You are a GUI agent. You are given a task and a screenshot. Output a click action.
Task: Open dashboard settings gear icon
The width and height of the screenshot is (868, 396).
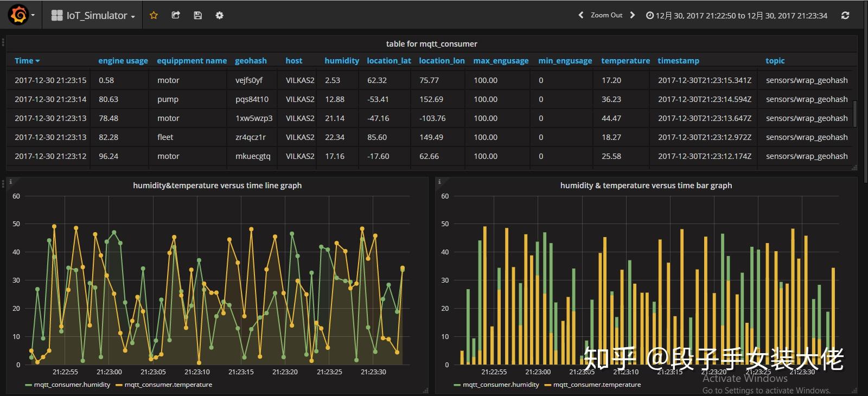[219, 15]
